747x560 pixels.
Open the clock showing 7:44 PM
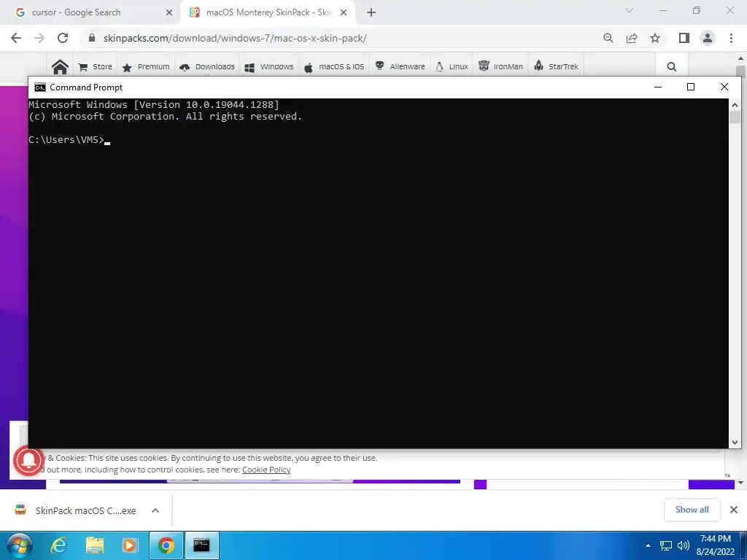(715, 545)
